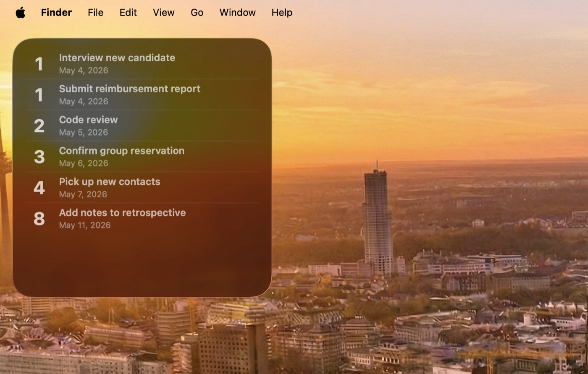Open the Window menu
Image resolution: width=588 pixels, height=374 pixels.
tap(237, 13)
